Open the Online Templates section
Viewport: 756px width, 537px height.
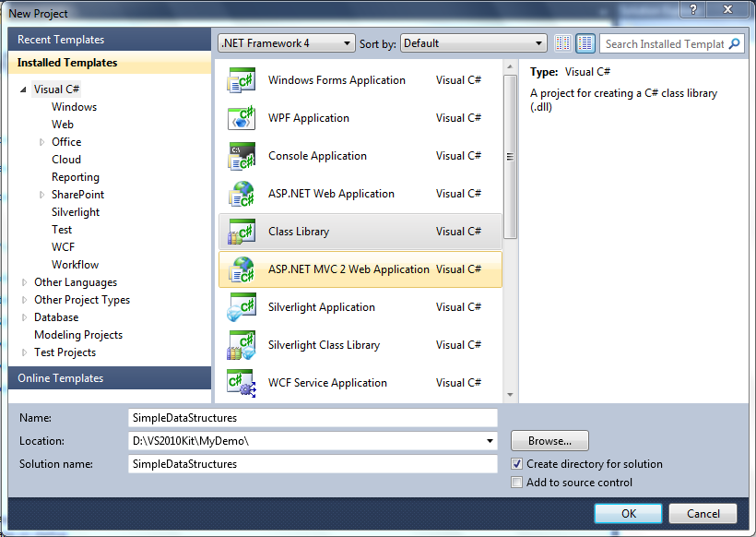click(110, 377)
